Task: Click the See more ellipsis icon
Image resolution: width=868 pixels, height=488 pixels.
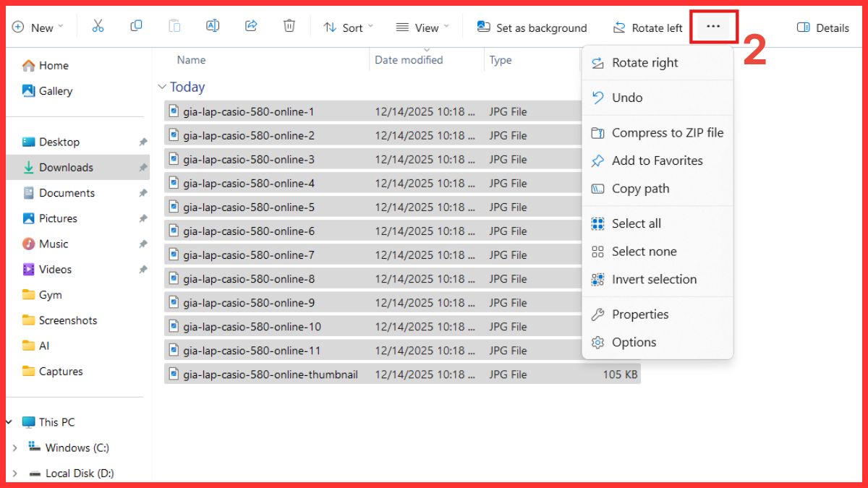Action: point(713,26)
